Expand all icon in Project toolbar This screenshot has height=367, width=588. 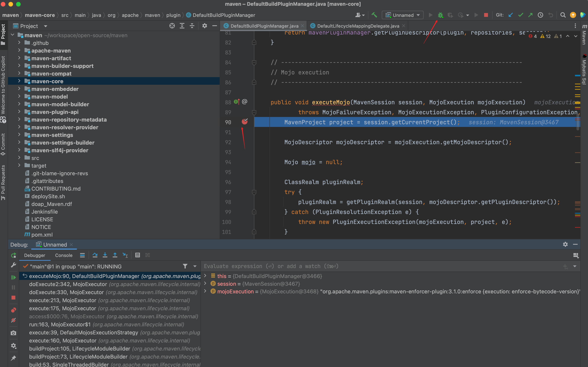tap(182, 26)
